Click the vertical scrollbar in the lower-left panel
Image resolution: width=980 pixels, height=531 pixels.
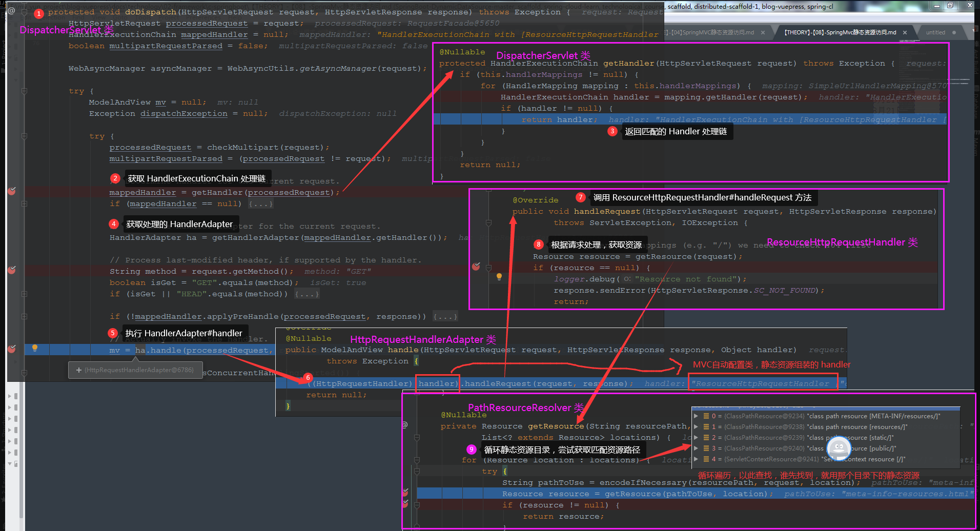[x=22, y=451]
